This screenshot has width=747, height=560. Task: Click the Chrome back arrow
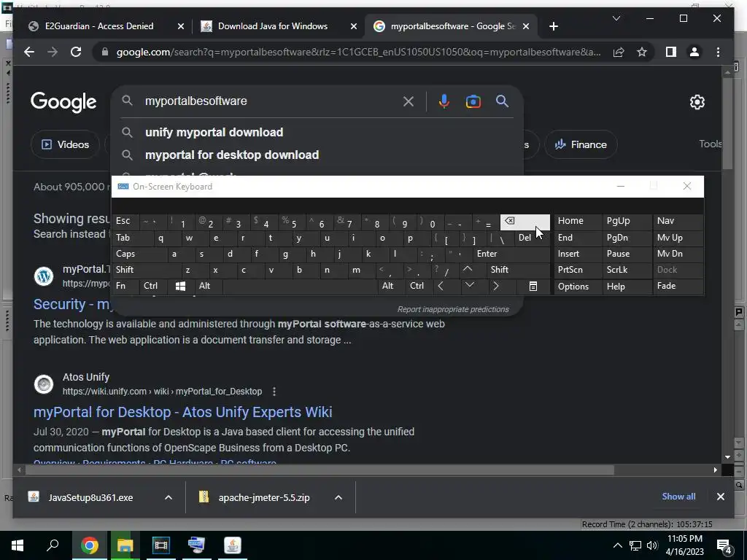click(x=29, y=52)
